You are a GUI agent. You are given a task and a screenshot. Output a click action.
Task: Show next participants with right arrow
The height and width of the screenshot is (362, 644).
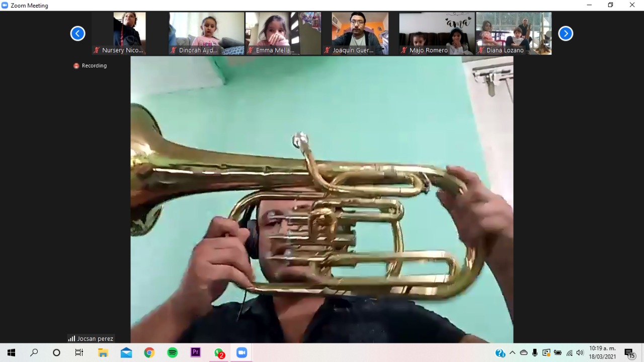tap(566, 34)
